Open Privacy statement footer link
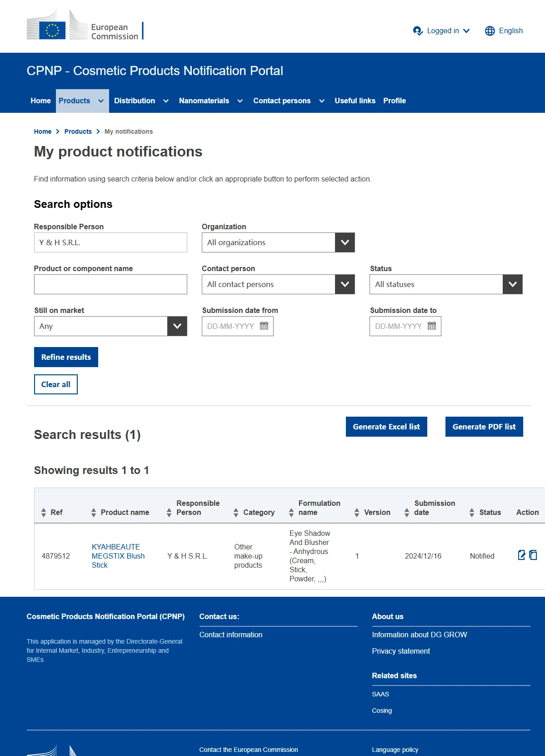Viewport: 545px width, 756px height. coord(401,651)
